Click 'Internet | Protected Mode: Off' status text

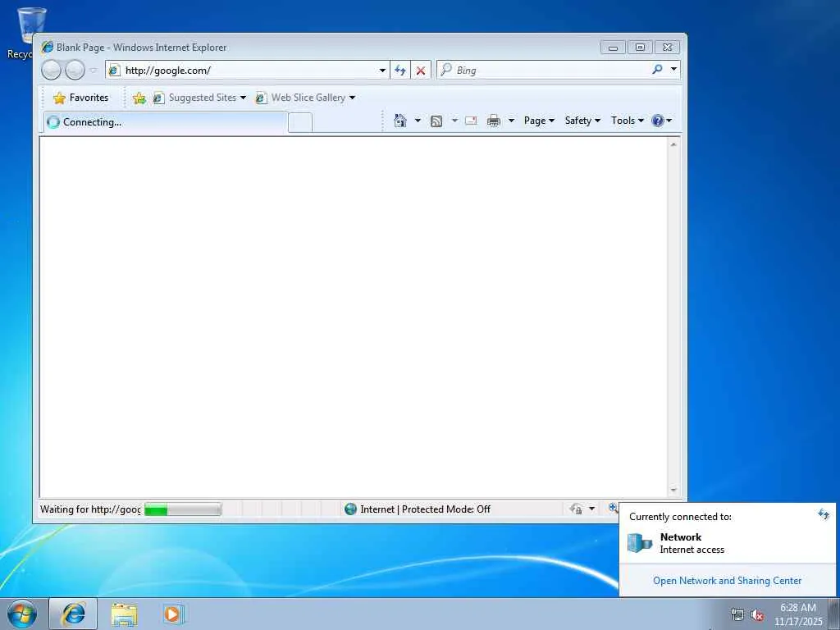pos(426,509)
